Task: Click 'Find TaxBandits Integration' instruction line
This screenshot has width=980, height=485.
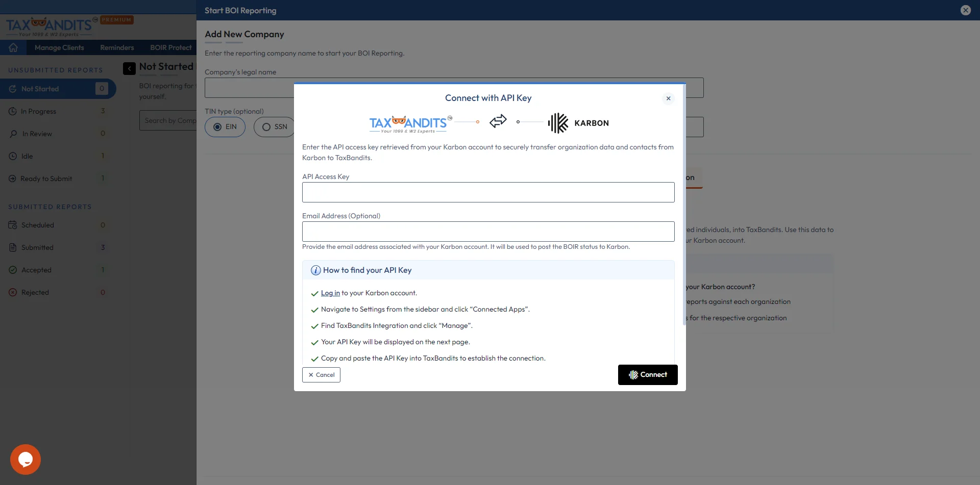Action: click(397, 326)
